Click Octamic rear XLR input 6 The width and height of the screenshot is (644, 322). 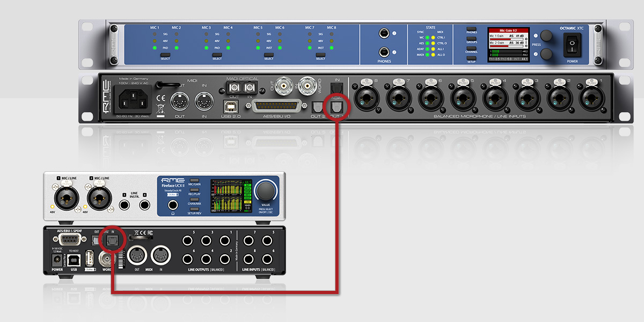pos(431,98)
